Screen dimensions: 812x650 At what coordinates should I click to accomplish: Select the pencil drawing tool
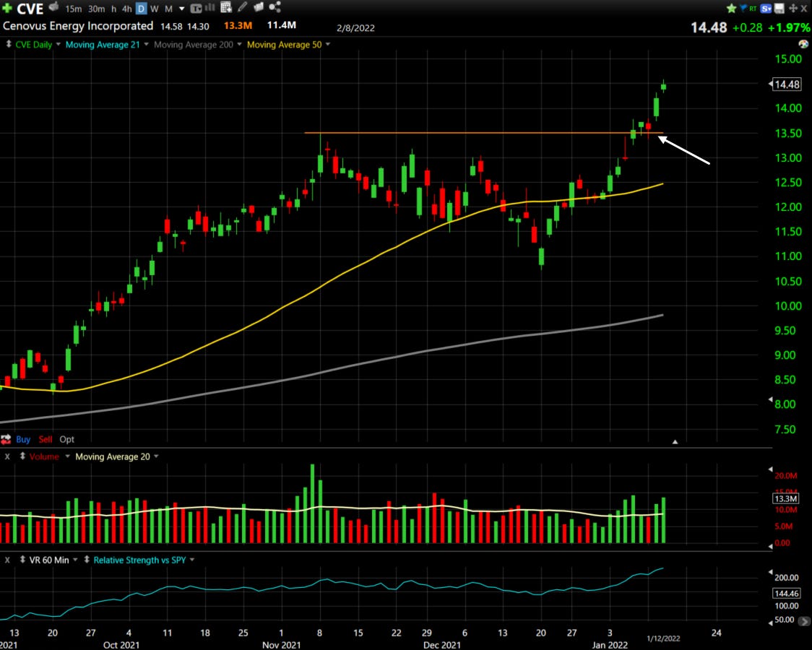[x=242, y=6]
